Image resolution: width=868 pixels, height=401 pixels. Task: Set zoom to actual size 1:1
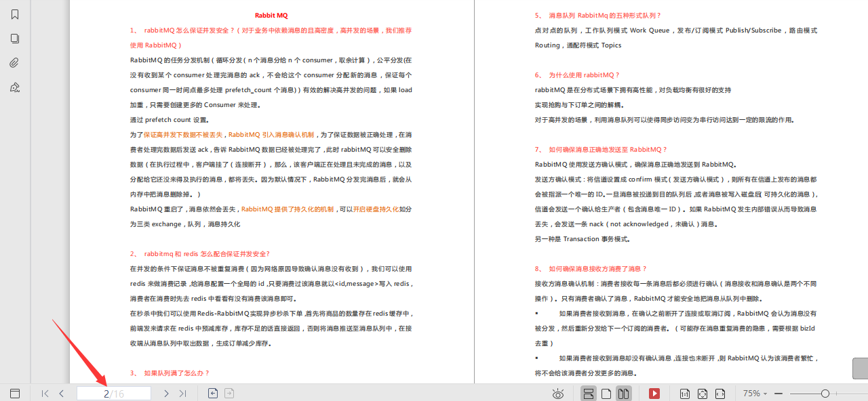pos(685,394)
